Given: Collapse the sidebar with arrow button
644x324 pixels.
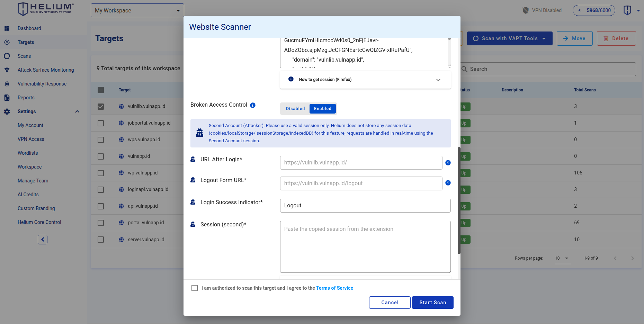Looking at the screenshot, I should [43, 240].
